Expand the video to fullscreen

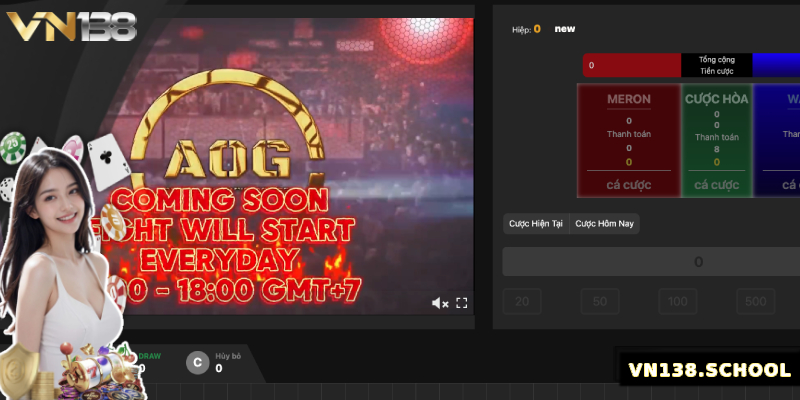461,303
